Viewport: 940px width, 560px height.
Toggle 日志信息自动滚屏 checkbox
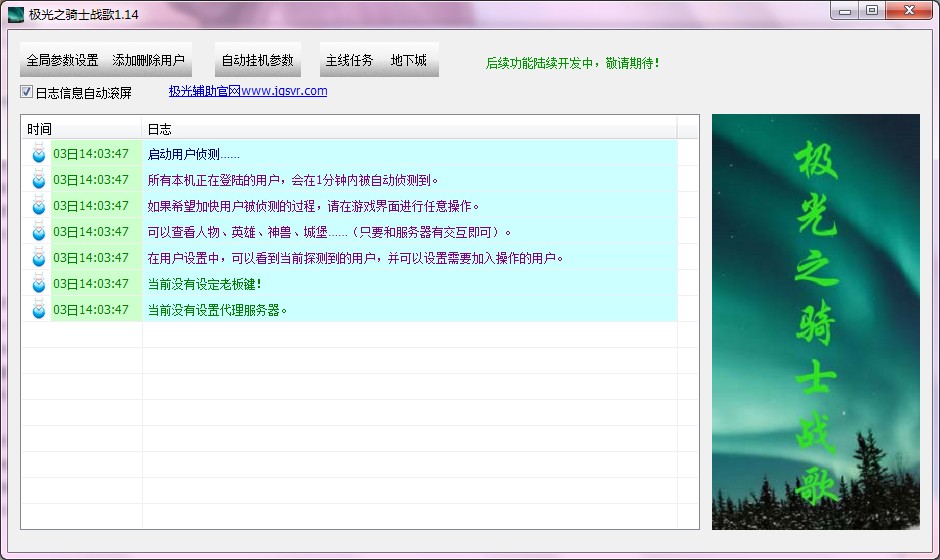point(26,92)
